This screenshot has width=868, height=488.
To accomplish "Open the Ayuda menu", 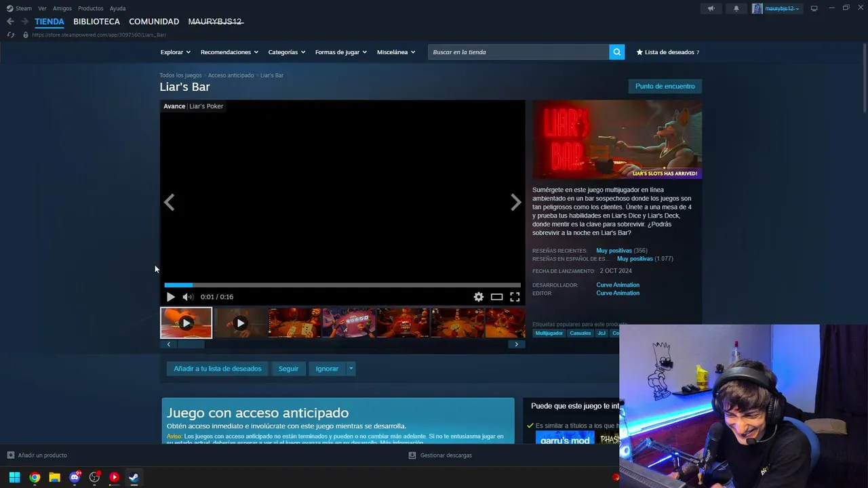I will [x=117, y=8].
